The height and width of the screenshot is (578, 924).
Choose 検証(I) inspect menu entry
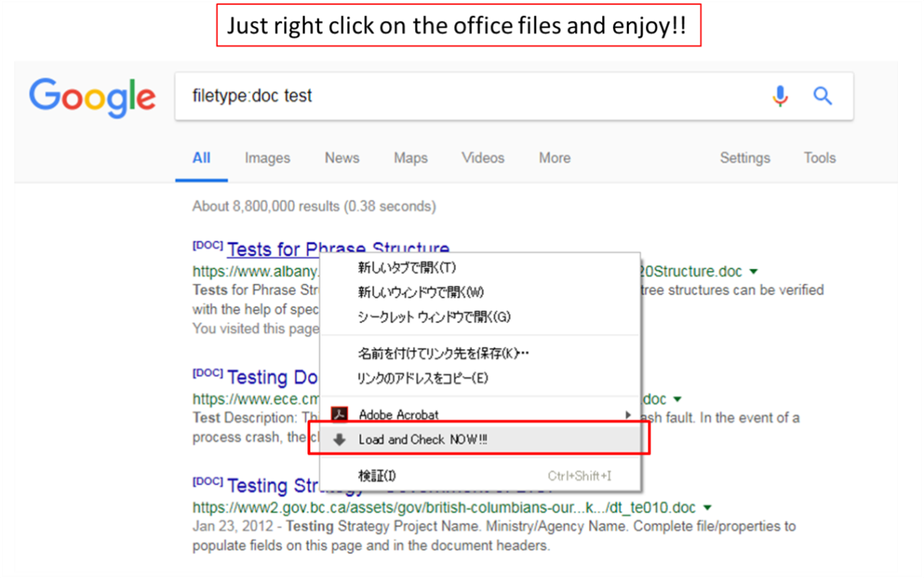[480, 475]
